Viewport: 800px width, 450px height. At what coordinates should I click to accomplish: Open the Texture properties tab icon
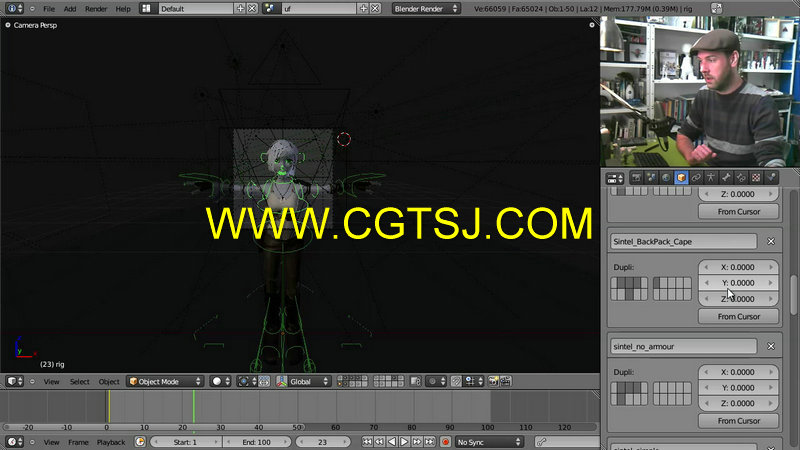tap(756, 178)
